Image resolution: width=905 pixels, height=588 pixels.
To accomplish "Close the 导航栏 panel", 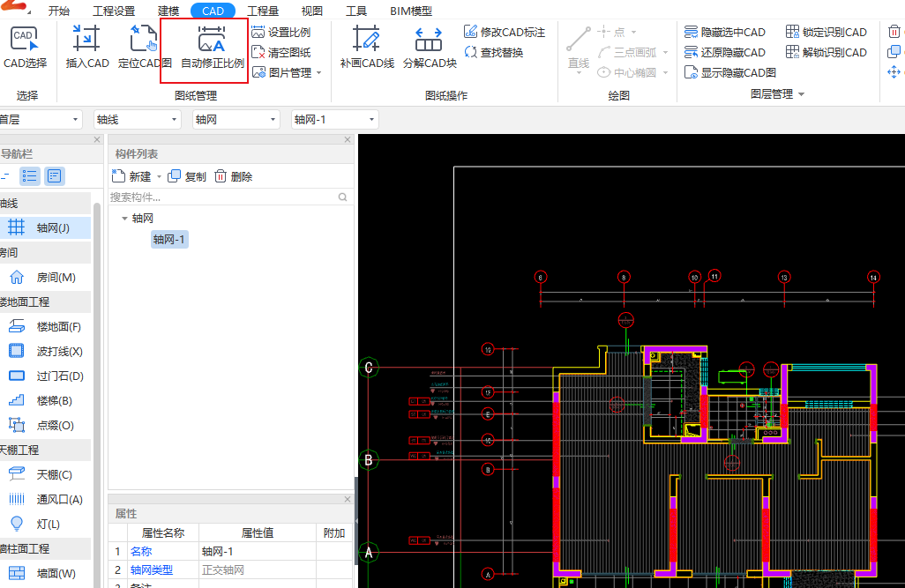I will 97,139.
